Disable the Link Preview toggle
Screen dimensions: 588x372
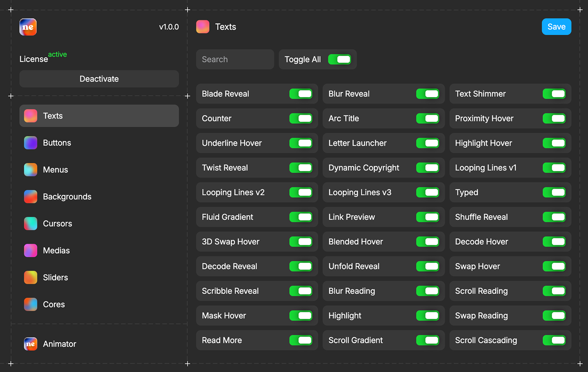(427, 217)
